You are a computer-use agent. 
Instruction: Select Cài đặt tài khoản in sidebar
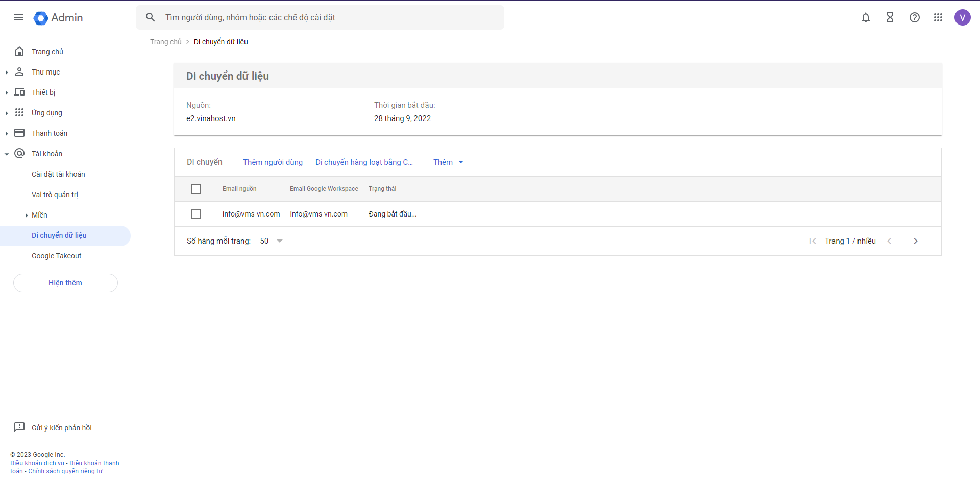[58, 174]
